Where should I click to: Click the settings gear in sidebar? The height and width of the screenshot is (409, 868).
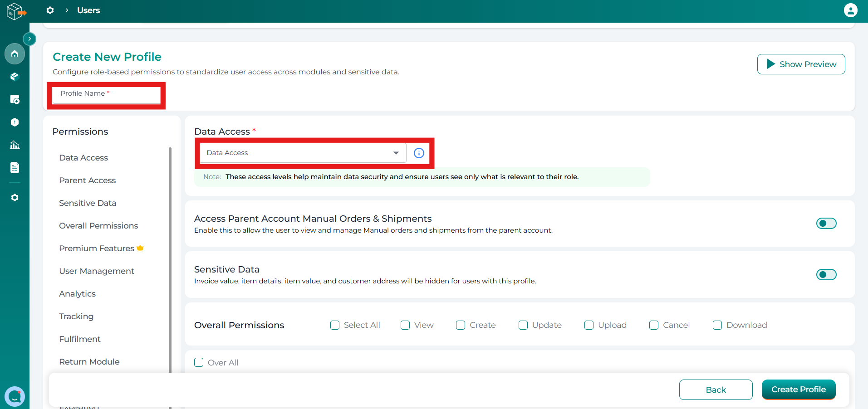[15, 198]
